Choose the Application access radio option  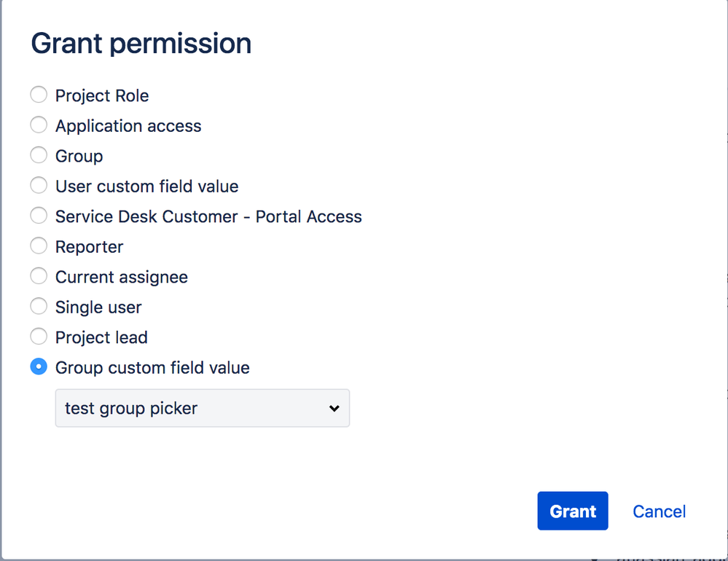point(39,125)
